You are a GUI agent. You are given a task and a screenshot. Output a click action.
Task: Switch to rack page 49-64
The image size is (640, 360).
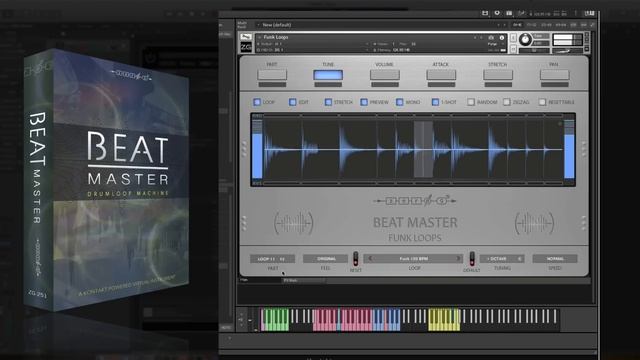coord(561,25)
